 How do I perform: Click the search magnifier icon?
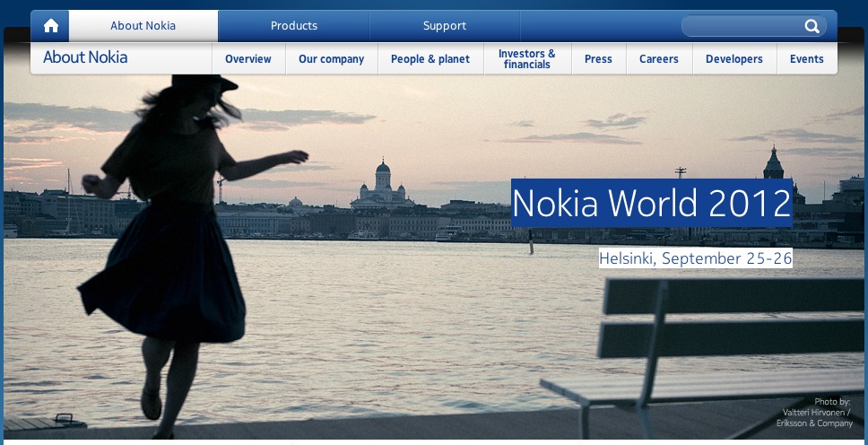point(812,26)
